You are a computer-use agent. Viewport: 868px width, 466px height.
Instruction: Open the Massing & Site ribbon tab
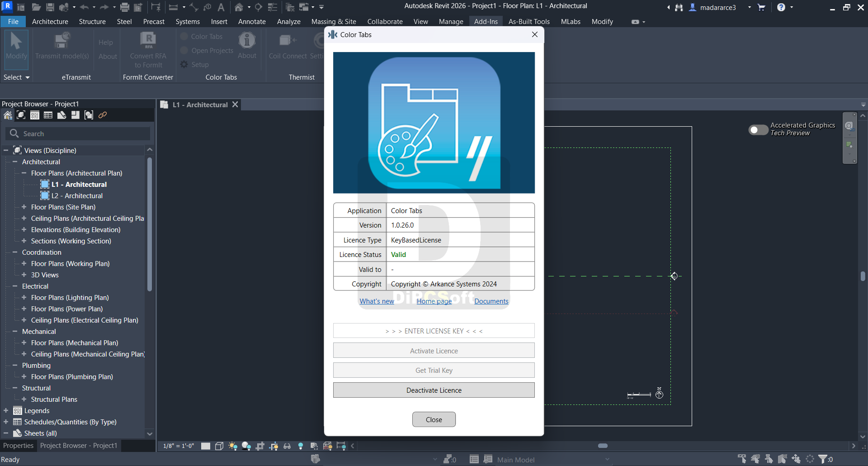pos(334,21)
